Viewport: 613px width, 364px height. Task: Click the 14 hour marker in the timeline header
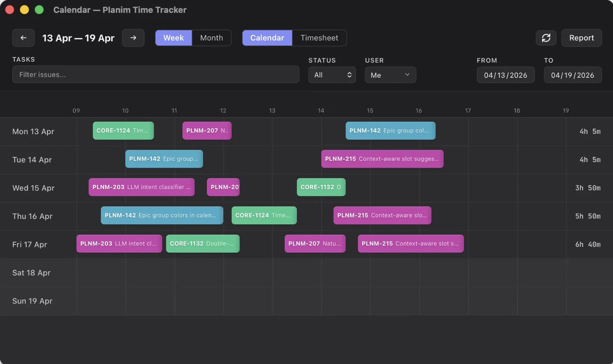tap(321, 110)
